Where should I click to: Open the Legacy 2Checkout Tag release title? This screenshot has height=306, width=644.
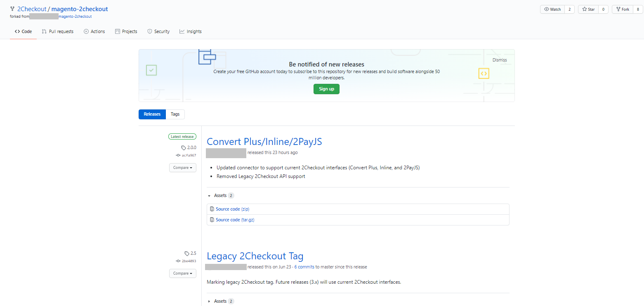tap(255, 256)
